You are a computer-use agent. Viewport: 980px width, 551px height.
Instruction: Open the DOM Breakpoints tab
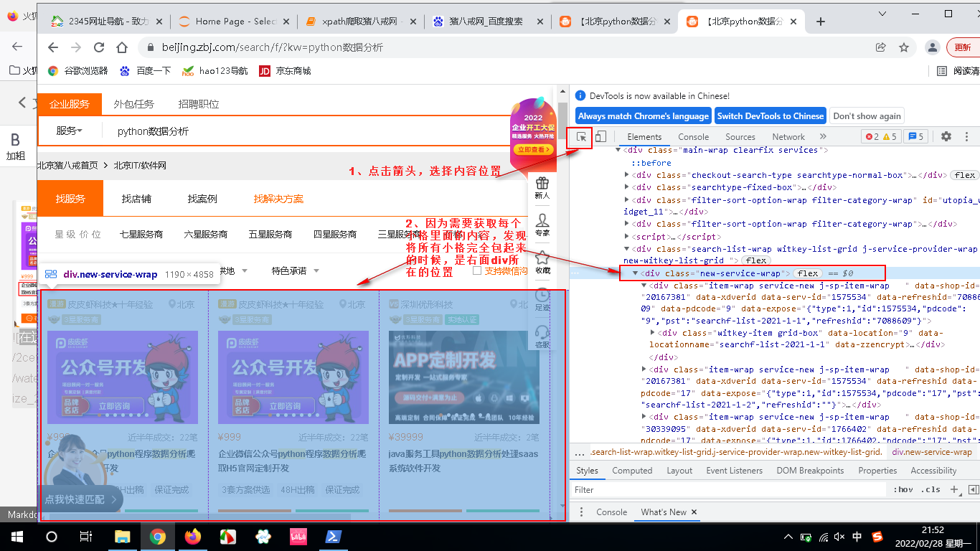810,471
